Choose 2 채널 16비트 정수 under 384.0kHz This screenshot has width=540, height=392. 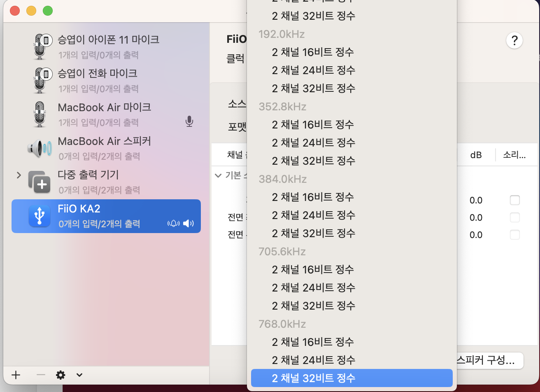pyautogui.click(x=352, y=197)
